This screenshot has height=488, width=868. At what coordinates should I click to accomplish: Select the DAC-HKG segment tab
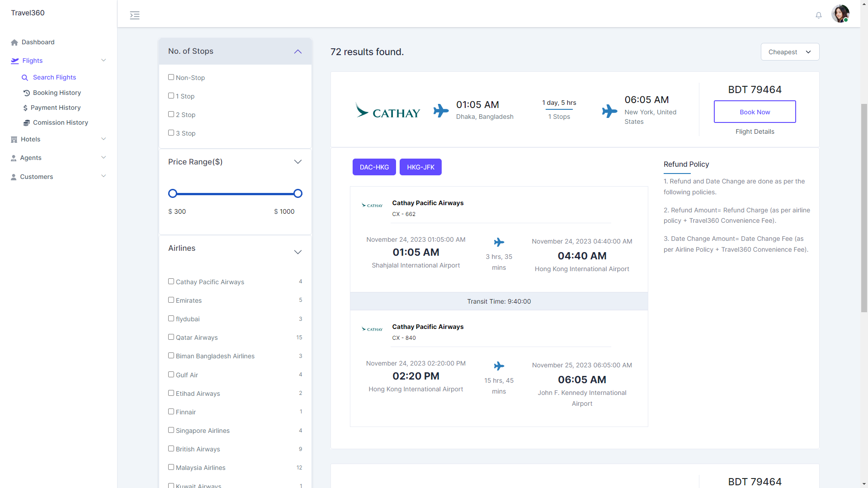click(x=374, y=167)
